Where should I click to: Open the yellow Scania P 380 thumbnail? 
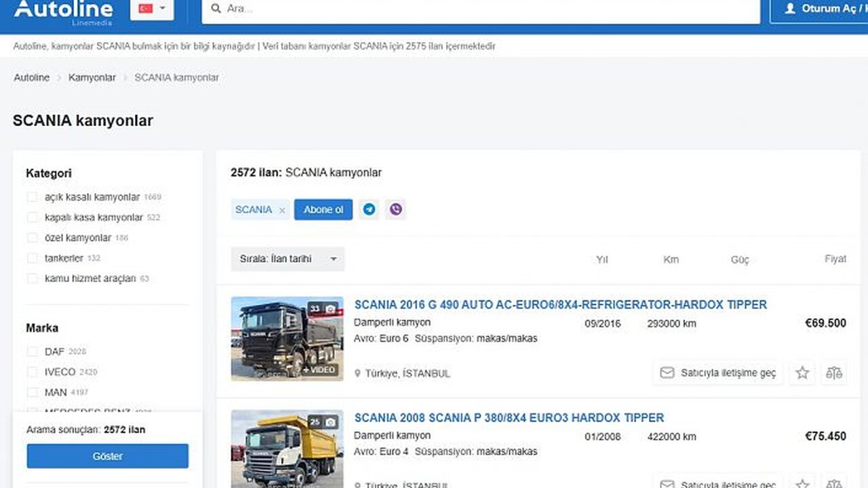(x=287, y=449)
